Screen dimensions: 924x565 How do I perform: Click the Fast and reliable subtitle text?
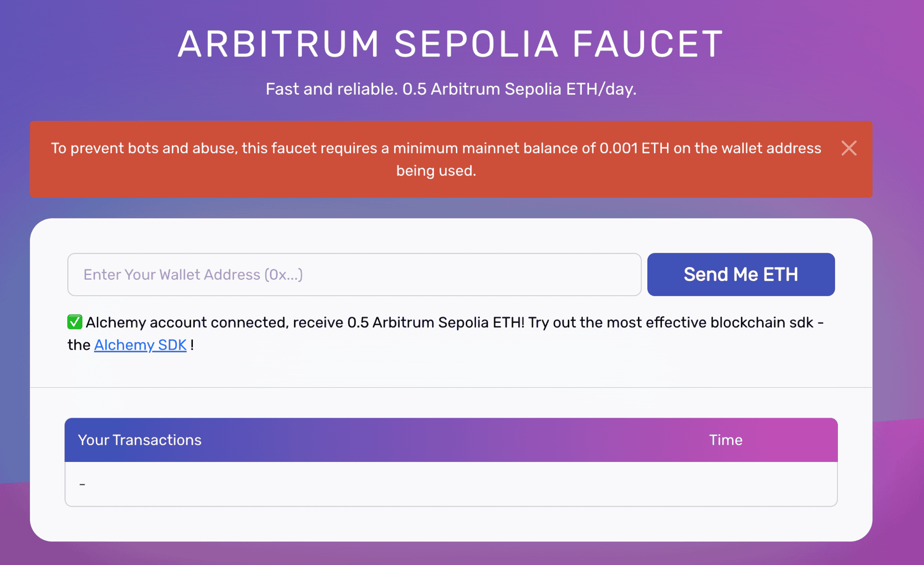pos(451,89)
